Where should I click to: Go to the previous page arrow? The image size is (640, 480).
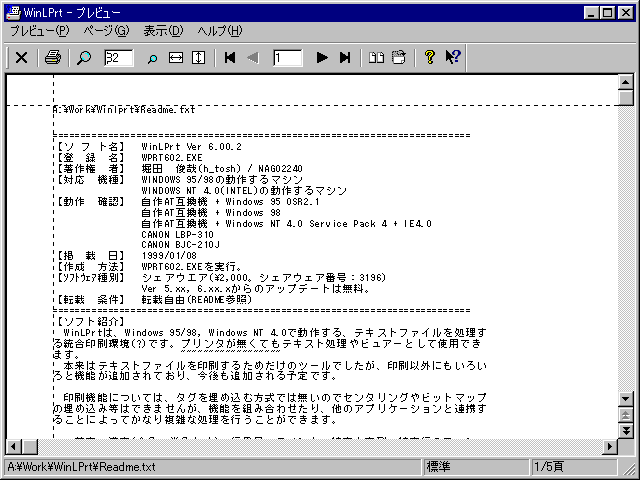pyautogui.click(x=253, y=58)
